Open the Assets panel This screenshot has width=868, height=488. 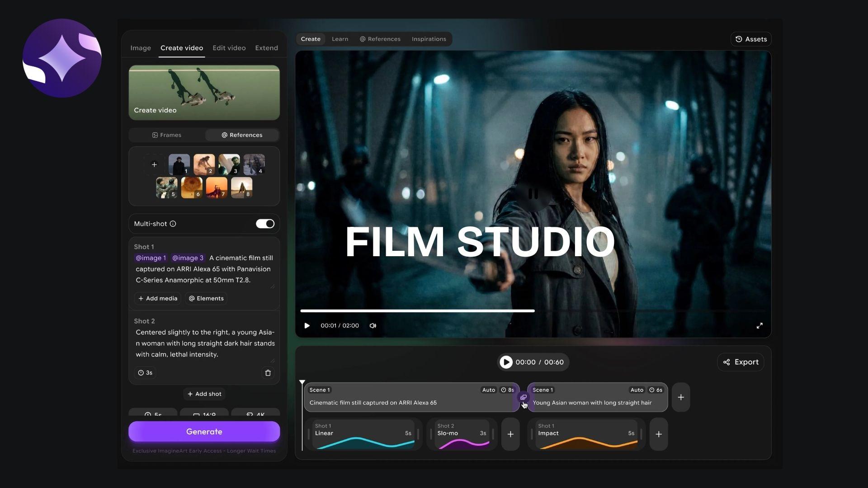coord(751,39)
